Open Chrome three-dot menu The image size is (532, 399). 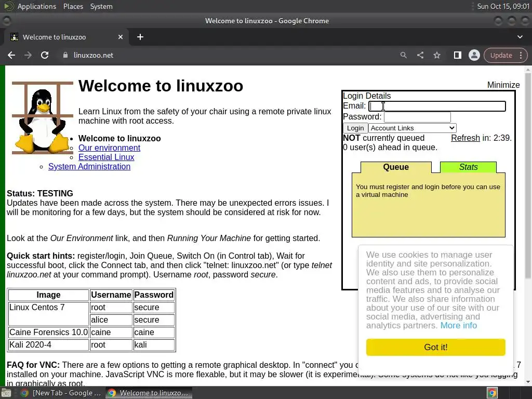pyautogui.click(x=521, y=55)
